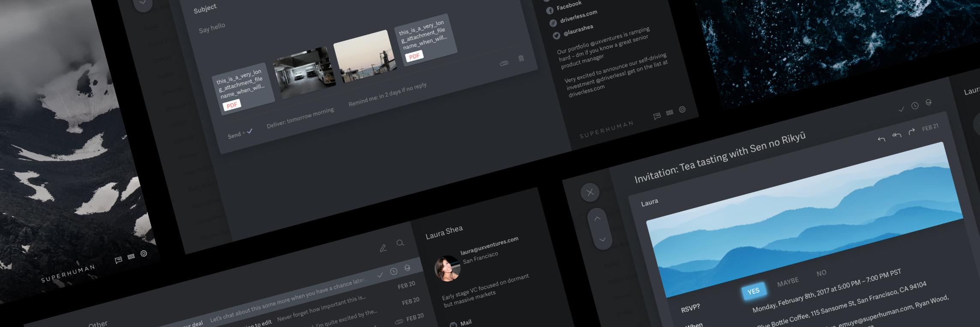Click the paperclip attach icon in compose window
The image size is (980, 327).
coord(504,63)
